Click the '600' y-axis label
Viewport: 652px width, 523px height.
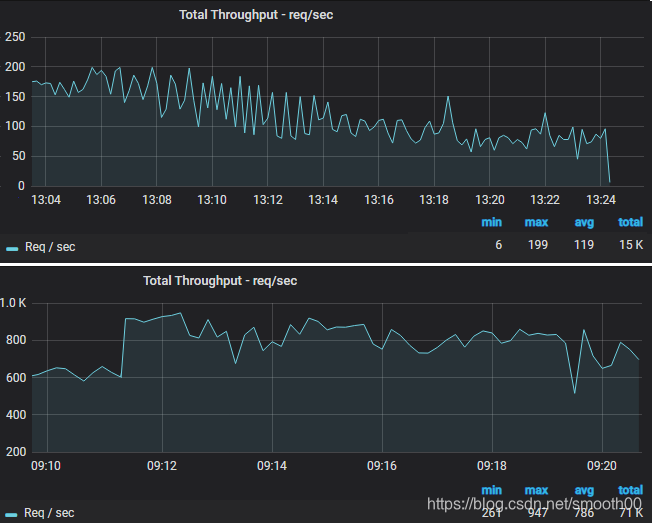coord(16,378)
